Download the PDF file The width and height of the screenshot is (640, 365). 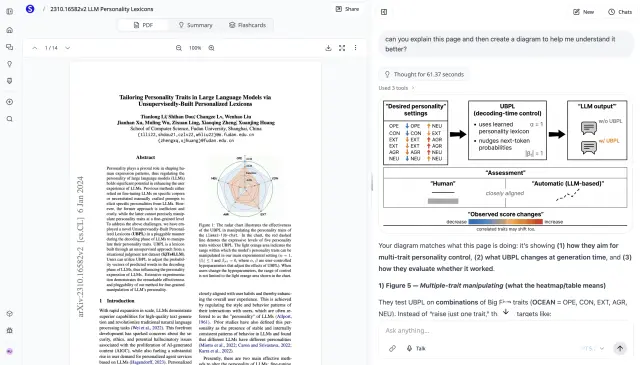coord(328,48)
